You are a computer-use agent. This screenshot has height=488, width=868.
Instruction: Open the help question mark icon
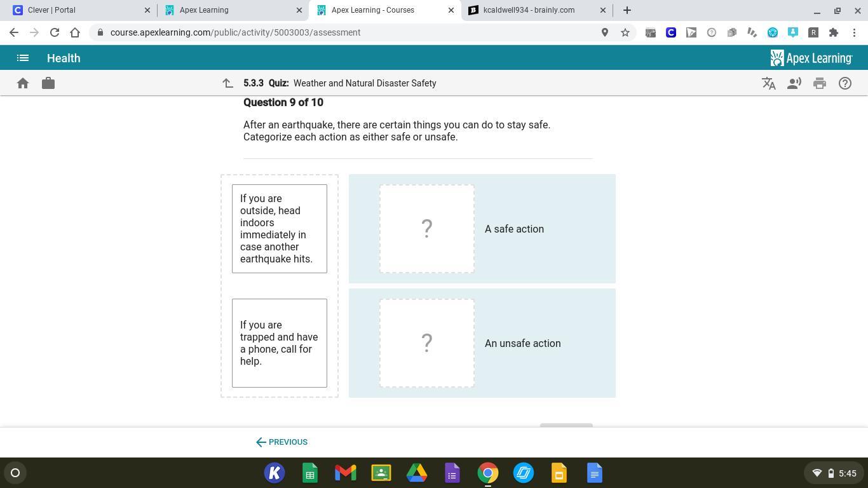pyautogui.click(x=845, y=83)
